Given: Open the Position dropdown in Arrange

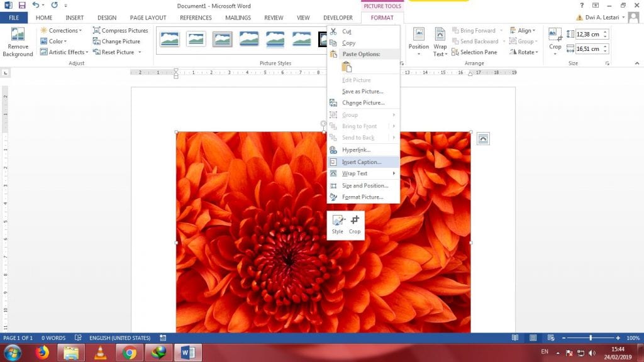Looking at the screenshot, I should click(x=419, y=41).
